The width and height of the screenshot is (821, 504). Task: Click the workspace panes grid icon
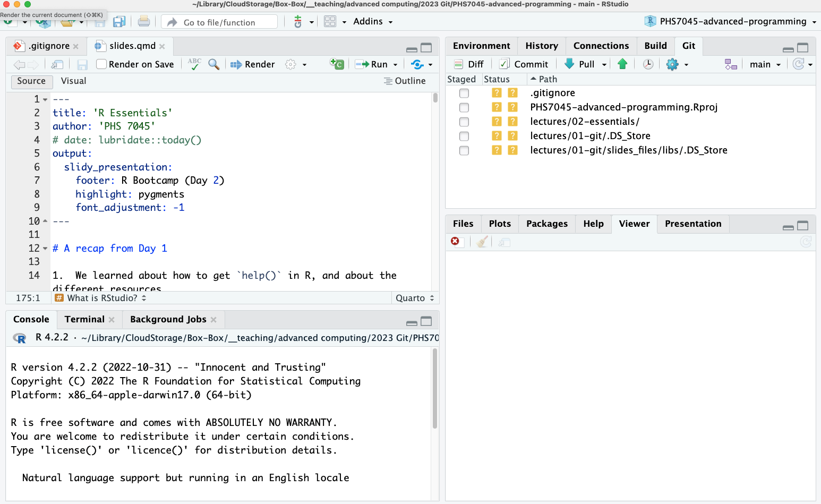[x=330, y=22]
